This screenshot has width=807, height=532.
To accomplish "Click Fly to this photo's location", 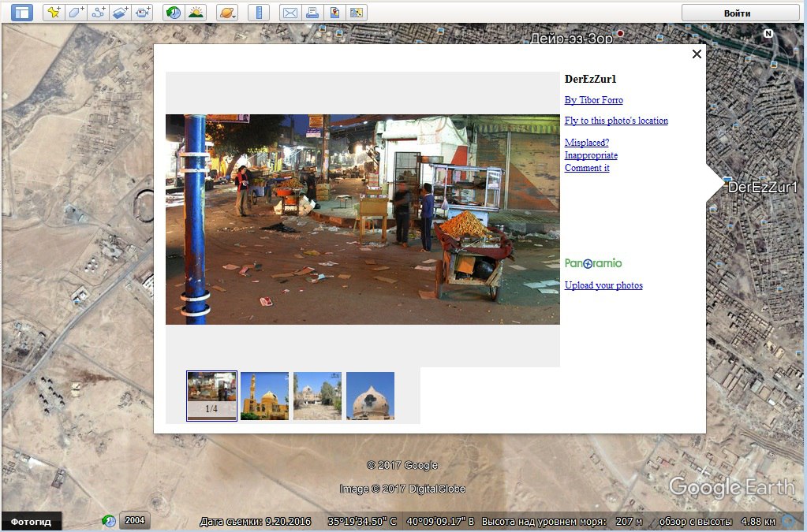I will click(x=616, y=121).
